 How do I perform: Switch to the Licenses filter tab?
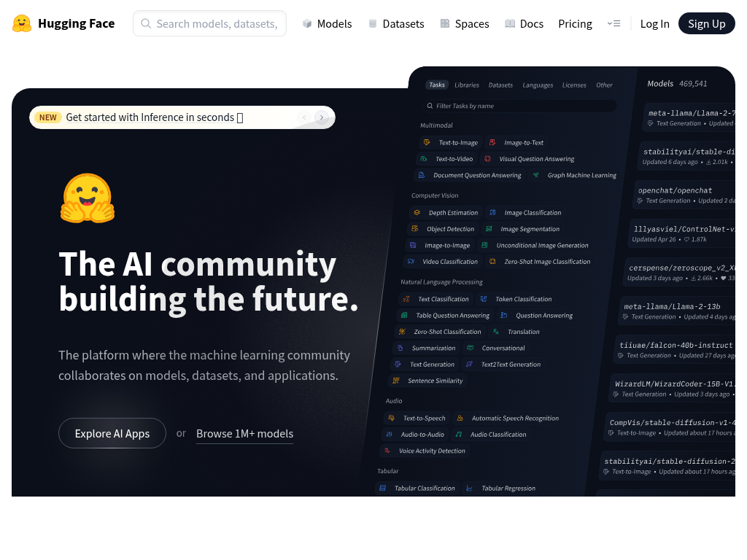(x=574, y=85)
